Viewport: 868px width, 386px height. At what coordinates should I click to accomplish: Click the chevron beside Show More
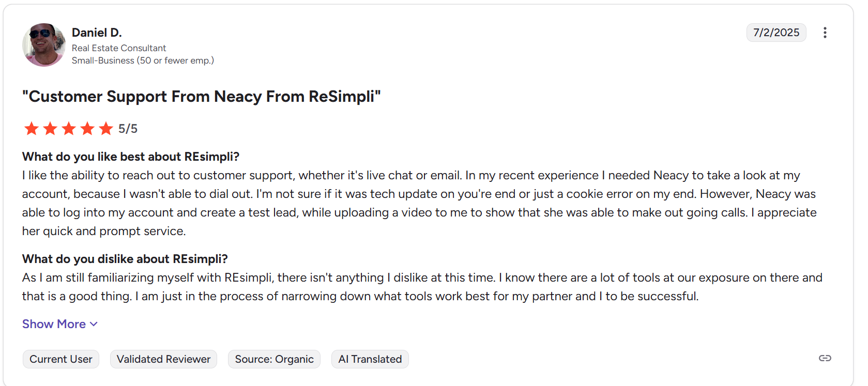coord(94,324)
